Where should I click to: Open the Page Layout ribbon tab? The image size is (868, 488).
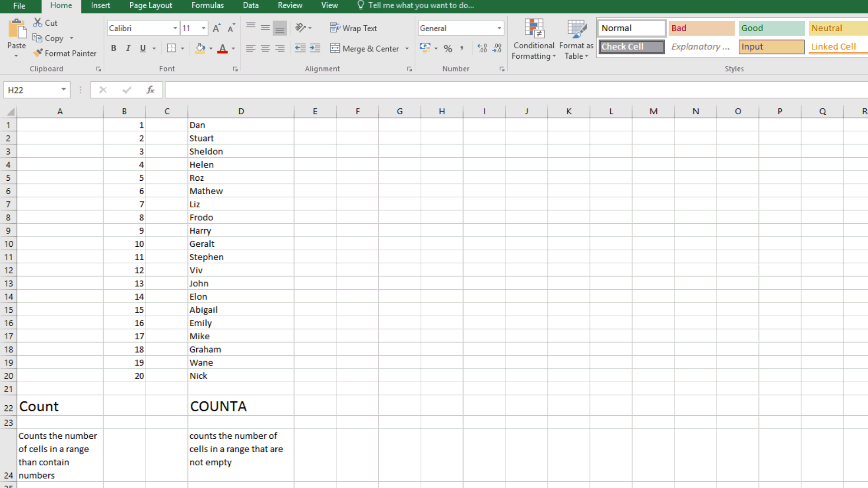pyautogui.click(x=151, y=5)
